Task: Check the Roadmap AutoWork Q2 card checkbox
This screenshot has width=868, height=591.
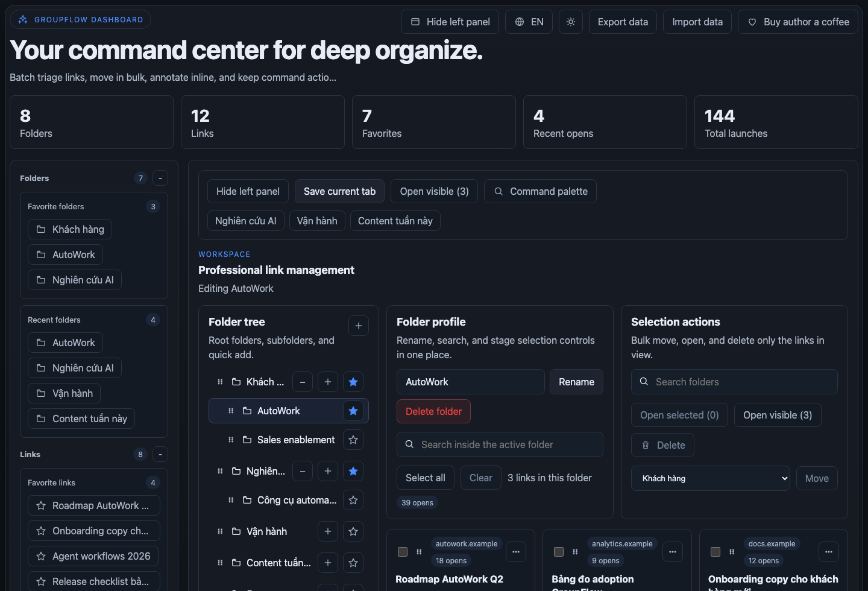Action: click(403, 552)
